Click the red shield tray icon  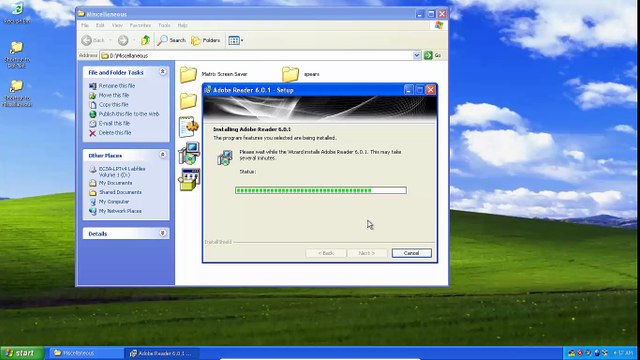tap(580, 353)
